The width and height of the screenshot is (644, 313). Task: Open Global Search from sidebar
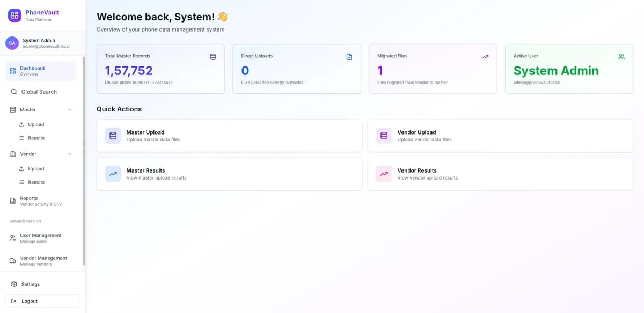coord(41,92)
